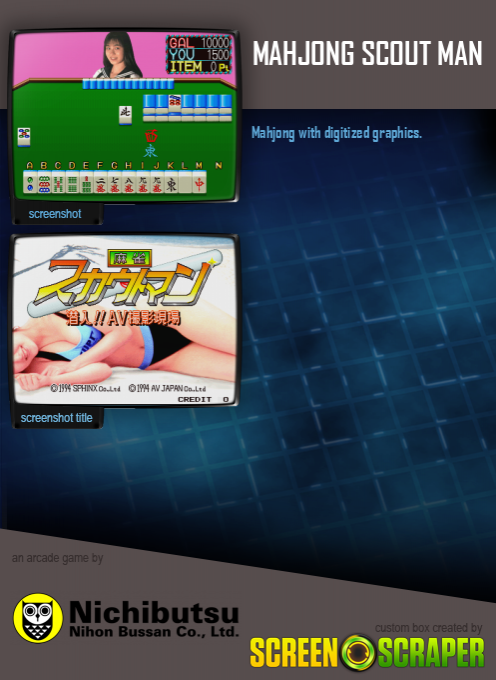Click the "screenshot" label tab
This screenshot has width=496, height=680.
[x=55, y=214]
